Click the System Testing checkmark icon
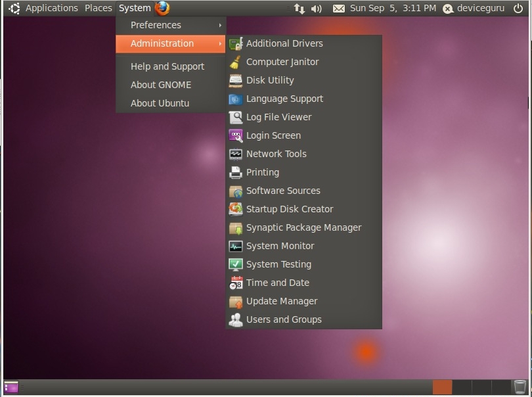 [x=236, y=264]
